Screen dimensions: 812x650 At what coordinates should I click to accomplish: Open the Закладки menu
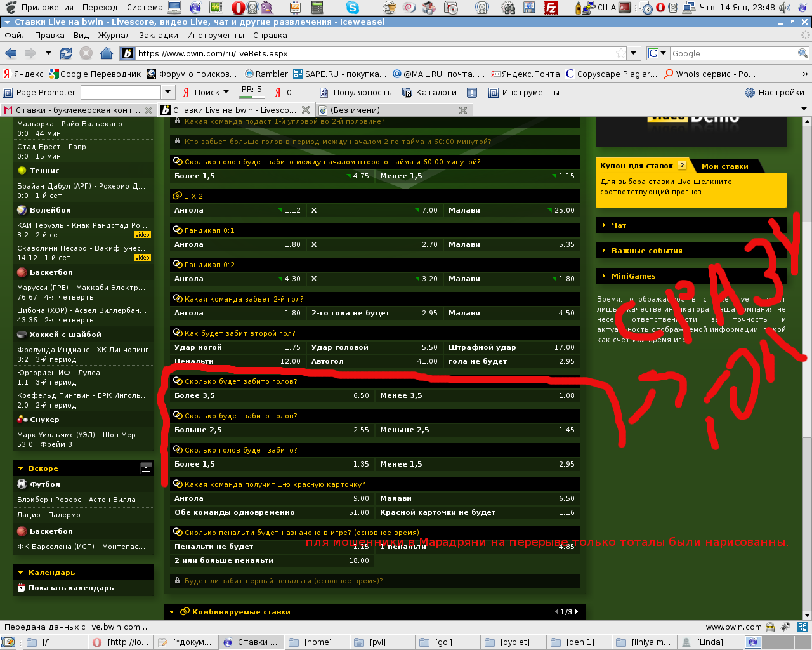(x=159, y=35)
